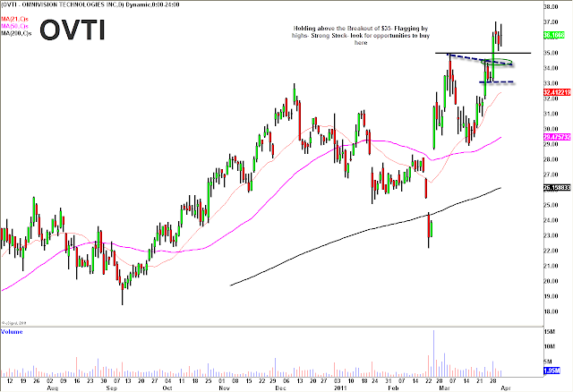Screen dimensions: 573x392
Task: Click the black horizontal resistance line at 35
Action: [x=483, y=54]
